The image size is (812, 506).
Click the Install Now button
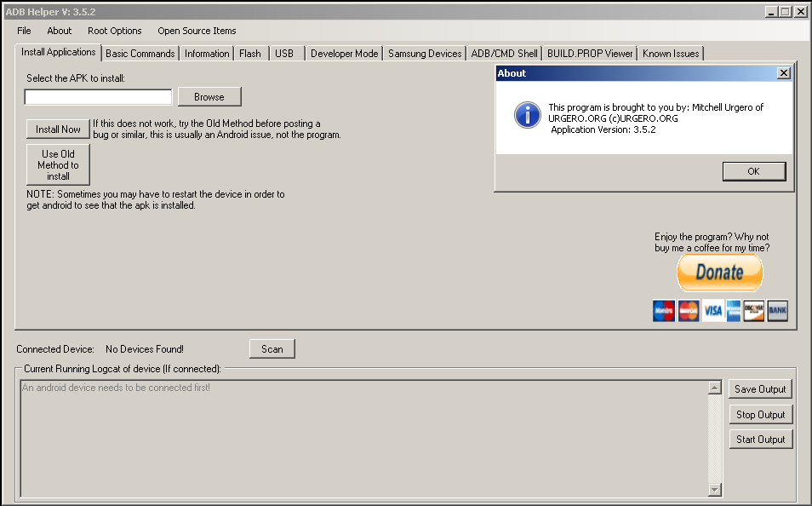pos(58,129)
